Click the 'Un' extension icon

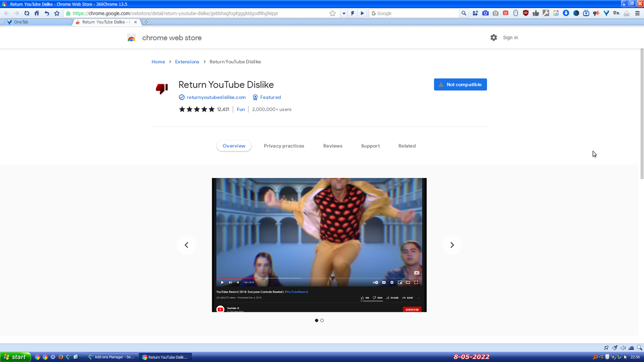pos(616,13)
